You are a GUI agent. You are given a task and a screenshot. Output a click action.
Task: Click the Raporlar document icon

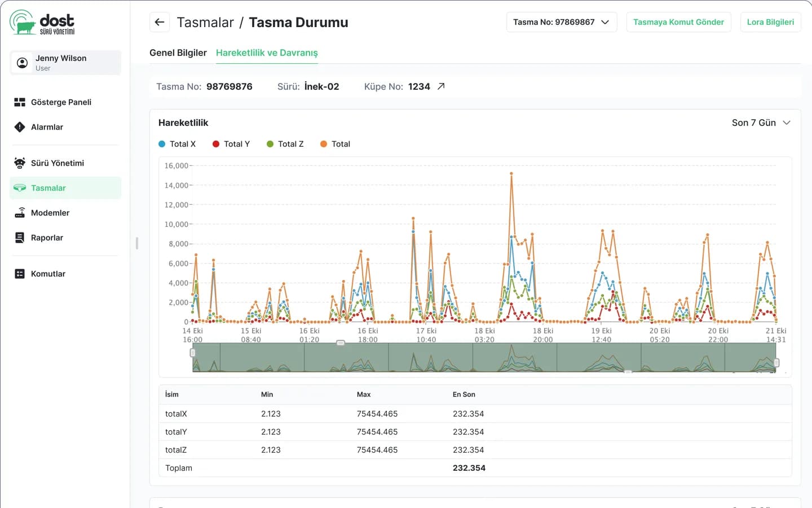click(x=20, y=238)
